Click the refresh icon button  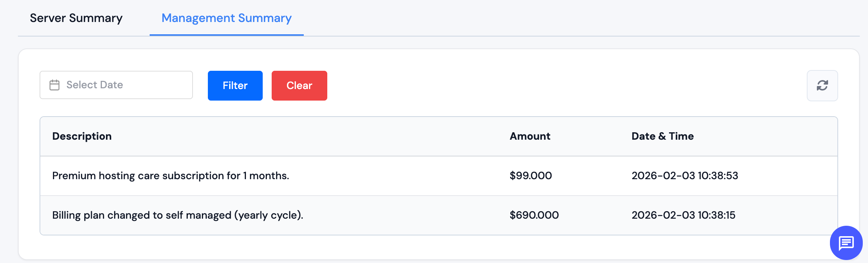tap(822, 86)
